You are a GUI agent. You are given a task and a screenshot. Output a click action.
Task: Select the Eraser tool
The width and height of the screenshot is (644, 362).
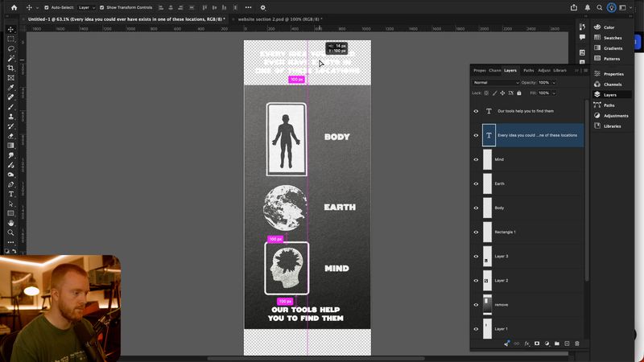(x=11, y=136)
